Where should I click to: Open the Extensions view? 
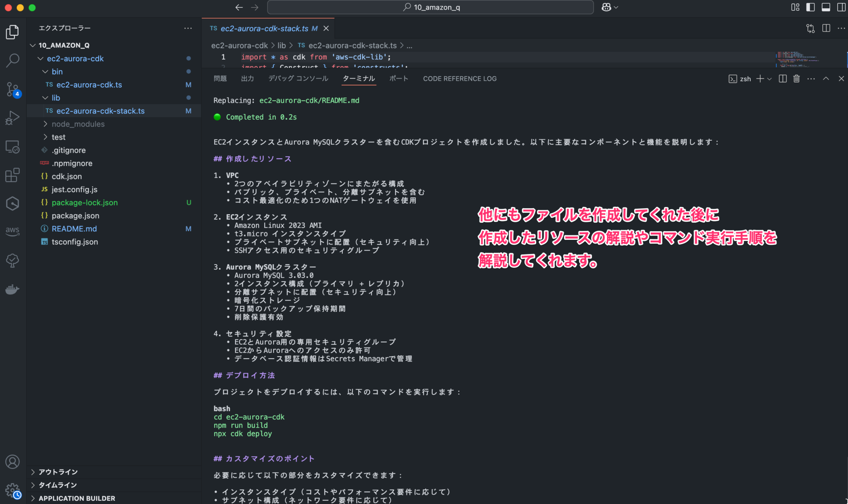point(12,175)
